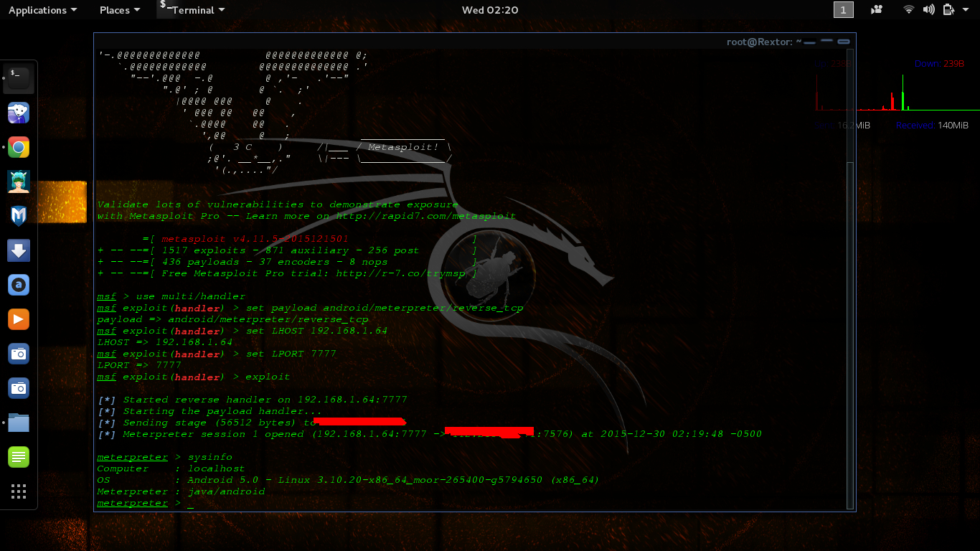Click 'Sending stage (56512 bytes)' line
This screenshot has height=551, width=980.
tap(251, 423)
